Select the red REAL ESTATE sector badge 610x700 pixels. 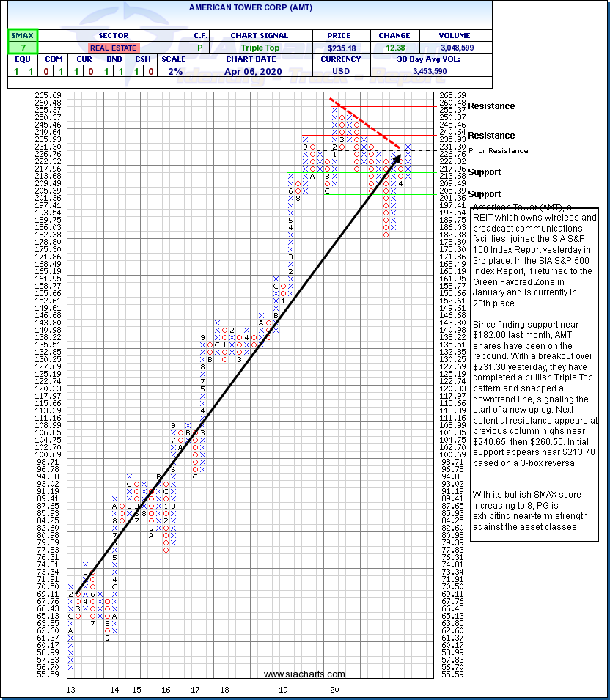[113, 47]
